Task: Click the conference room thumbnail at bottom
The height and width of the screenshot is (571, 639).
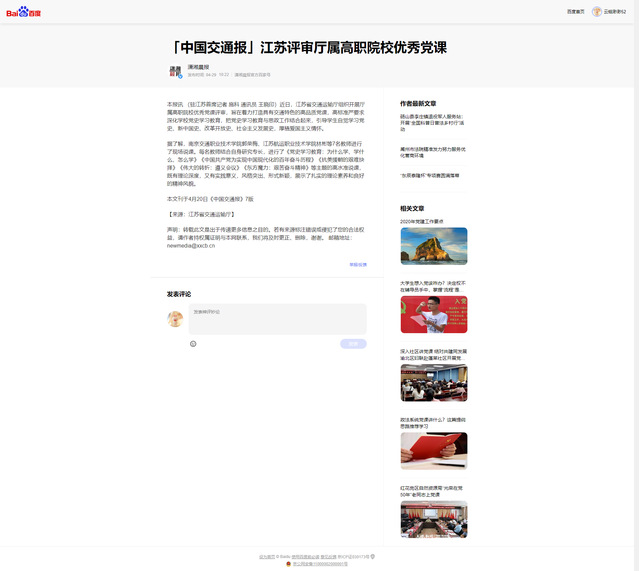Action: (433, 519)
